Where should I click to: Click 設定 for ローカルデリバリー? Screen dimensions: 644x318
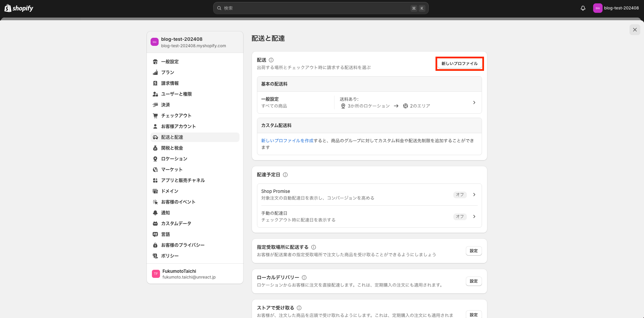[x=474, y=281]
